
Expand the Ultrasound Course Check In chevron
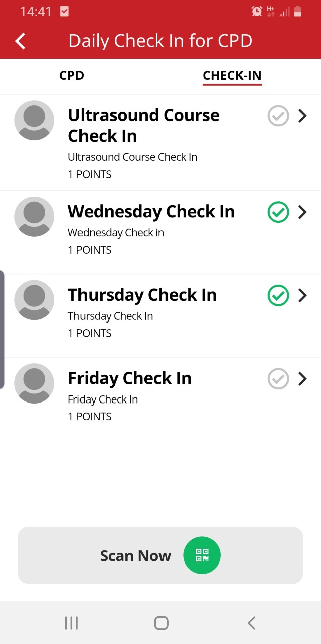[x=302, y=116]
